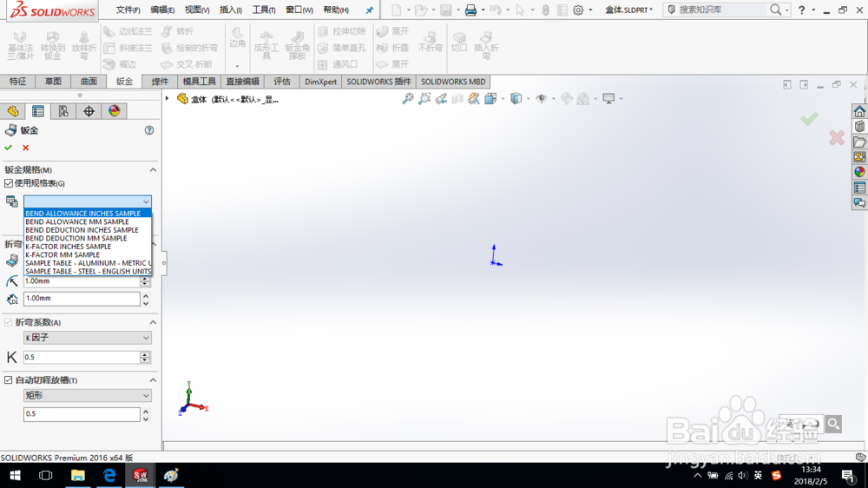This screenshot has height=488, width=868.
Task: Toggle the Auto relief checkbox
Action: (x=9, y=380)
